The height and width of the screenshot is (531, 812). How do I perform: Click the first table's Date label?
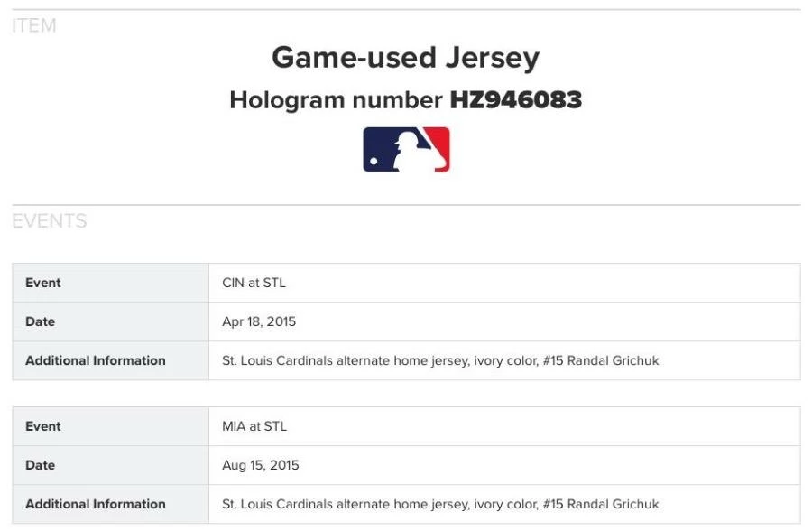41,321
